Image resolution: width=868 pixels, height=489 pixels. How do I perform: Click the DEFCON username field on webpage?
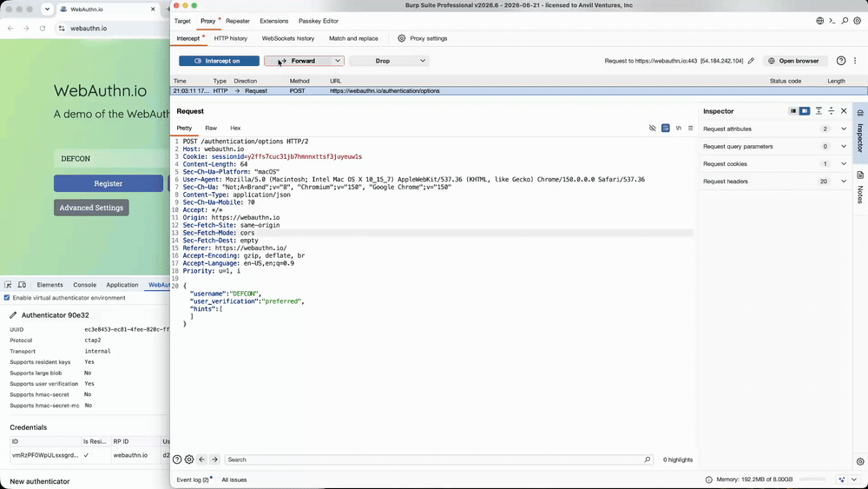112,158
